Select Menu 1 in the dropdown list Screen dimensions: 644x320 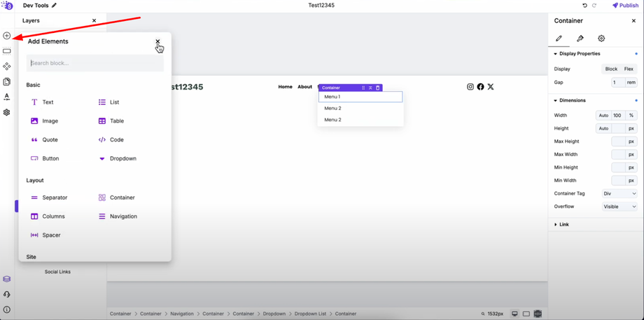point(360,97)
